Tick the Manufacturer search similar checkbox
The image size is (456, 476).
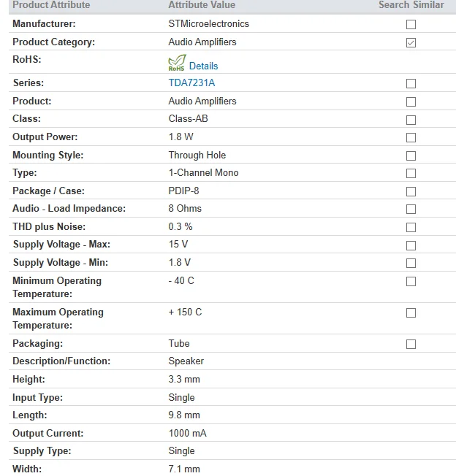pos(411,24)
